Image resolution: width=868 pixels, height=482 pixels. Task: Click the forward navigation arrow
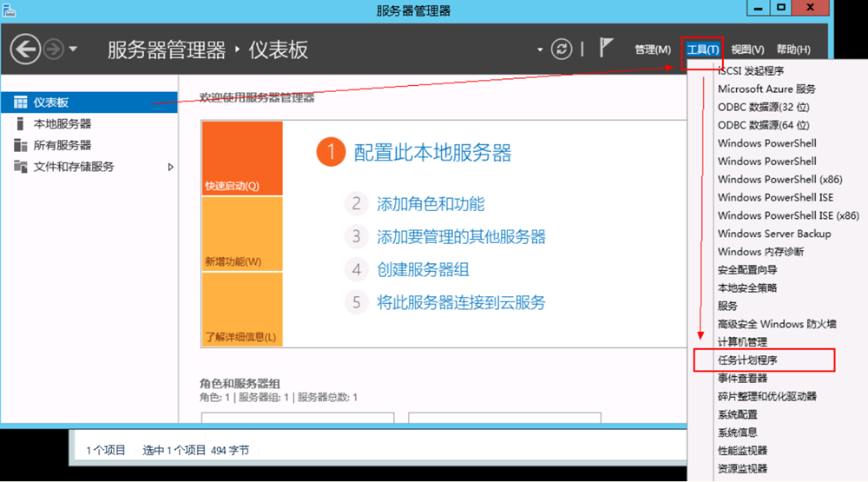click(x=54, y=50)
